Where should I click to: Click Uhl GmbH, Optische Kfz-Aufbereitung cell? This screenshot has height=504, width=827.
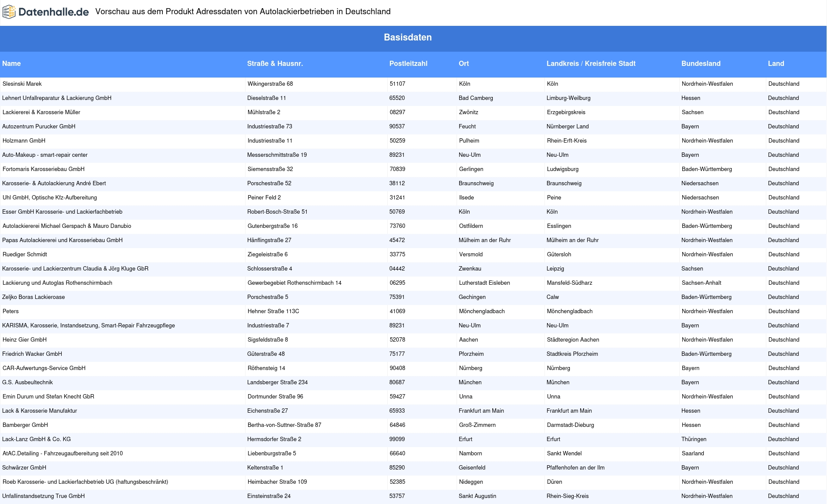pyautogui.click(x=50, y=198)
